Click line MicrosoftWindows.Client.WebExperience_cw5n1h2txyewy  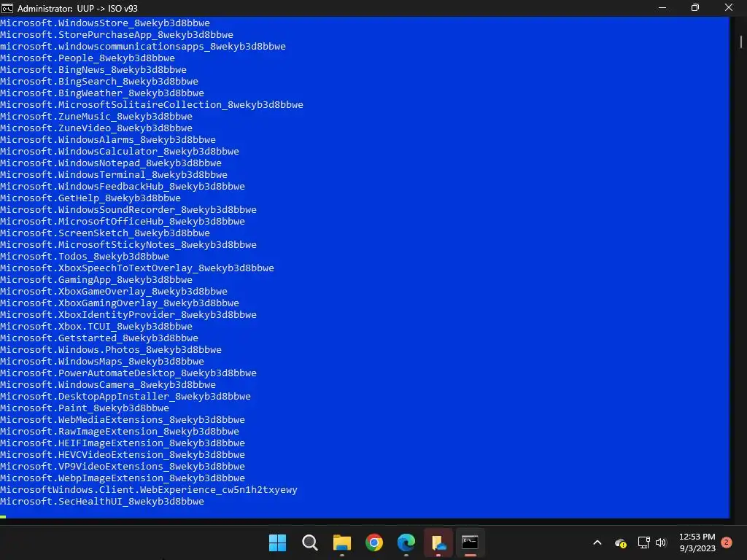(x=149, y=489)
